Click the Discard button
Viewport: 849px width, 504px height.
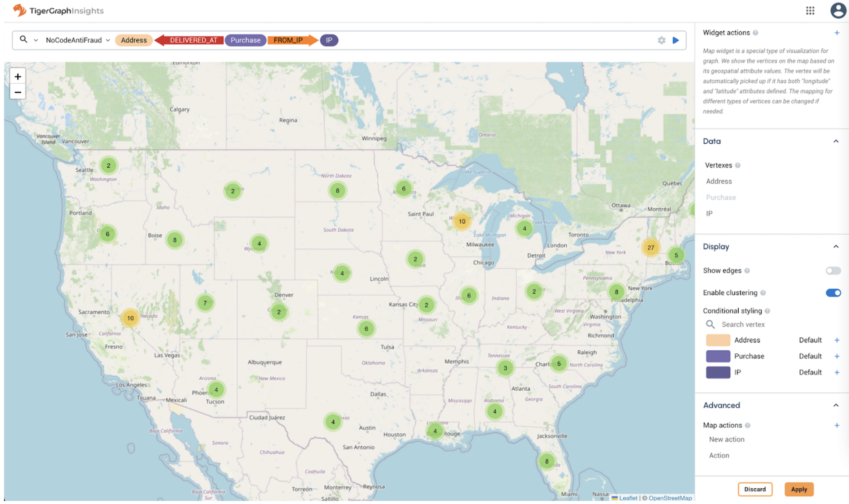(755, 489)
